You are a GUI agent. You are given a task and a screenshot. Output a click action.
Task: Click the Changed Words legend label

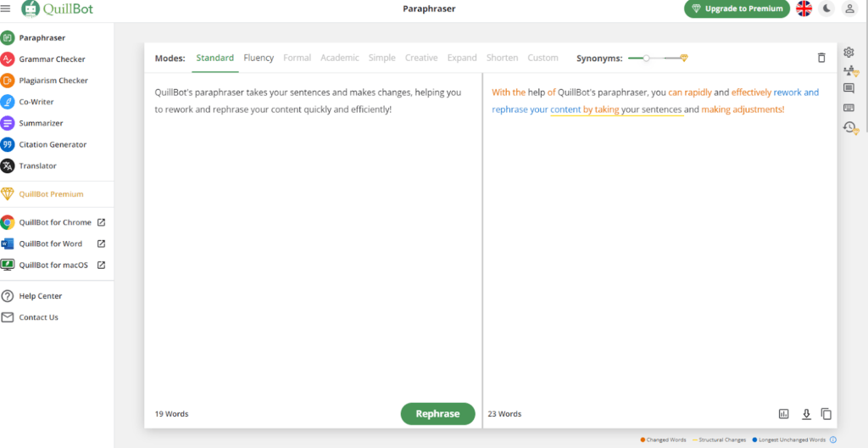[666, 440]
